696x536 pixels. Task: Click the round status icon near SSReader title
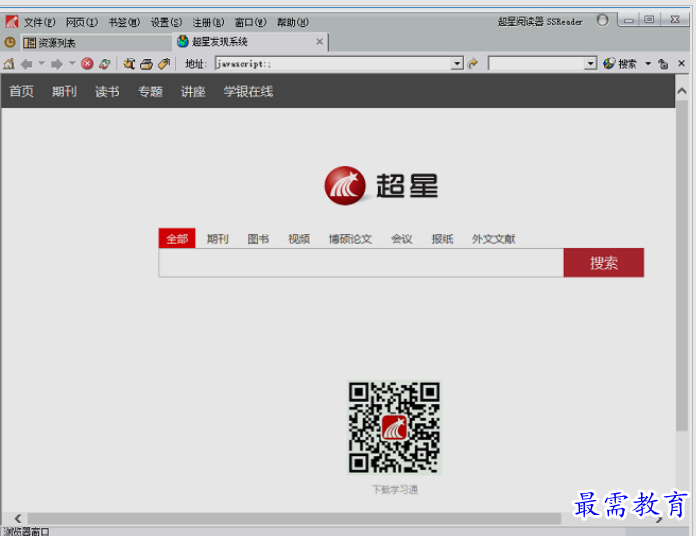coord(602,20)
